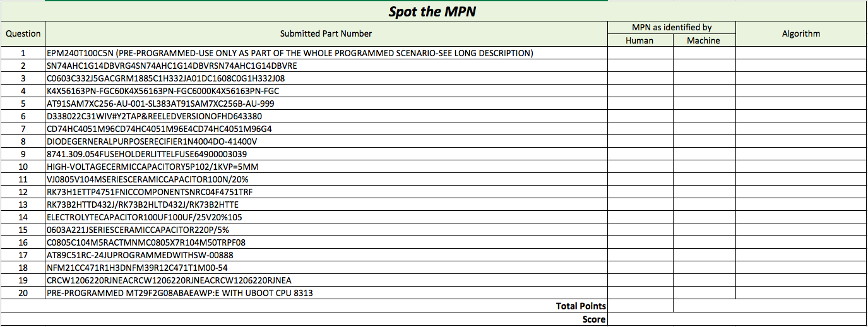The width and height of the screenshot is (868, 327).
Task: Click question number 20 cell
Action: 23,293
